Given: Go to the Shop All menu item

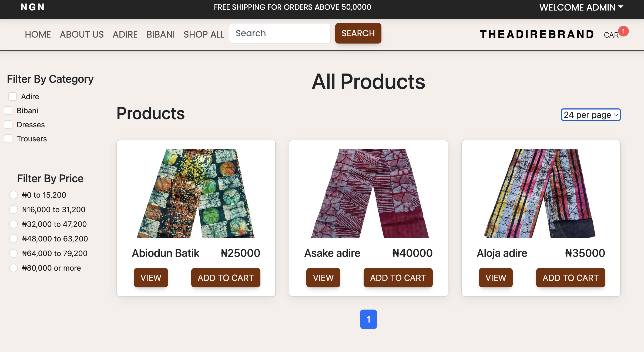Looking at the screenshot, I should 204,34.
